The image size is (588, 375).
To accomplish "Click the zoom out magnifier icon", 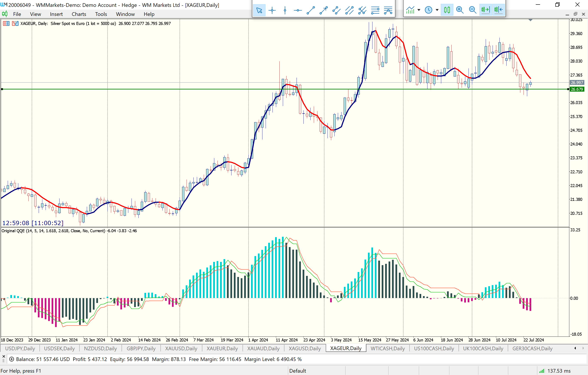I will [x=473, y=10].
